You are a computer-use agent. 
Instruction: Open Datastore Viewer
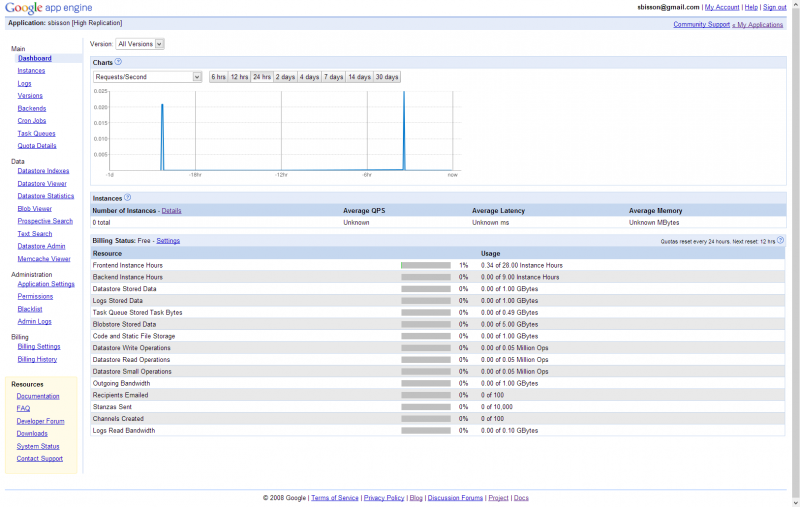click(x=42, y=184)
